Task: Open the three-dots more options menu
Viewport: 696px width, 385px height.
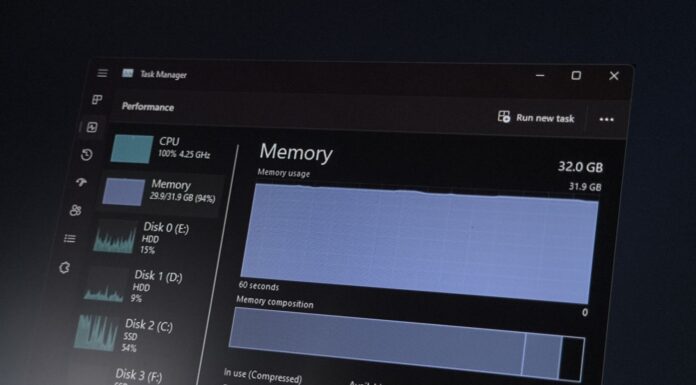Action: pos(606,119)
